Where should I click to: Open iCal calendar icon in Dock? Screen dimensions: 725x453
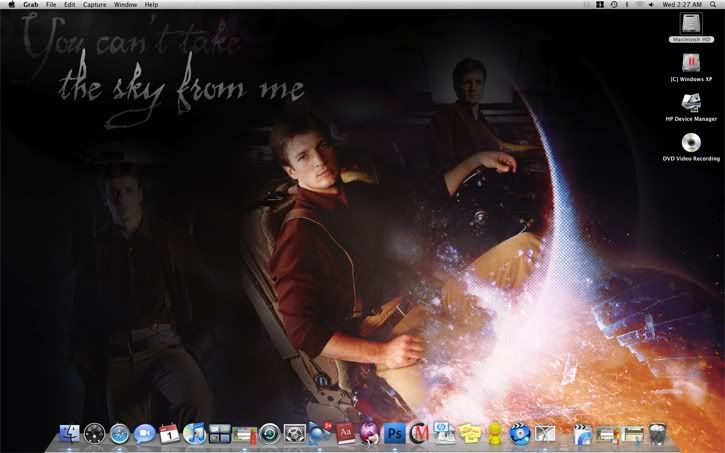(169, 435)
